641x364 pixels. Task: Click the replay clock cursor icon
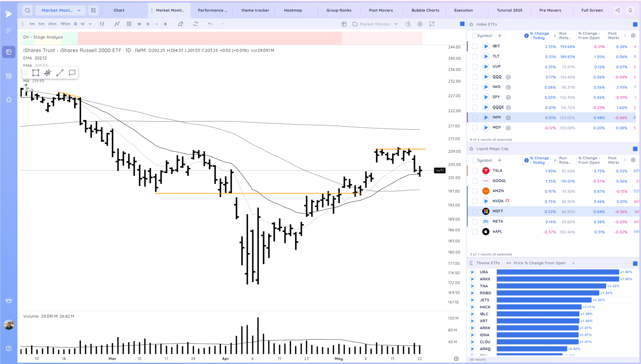[x=408, y=24]
